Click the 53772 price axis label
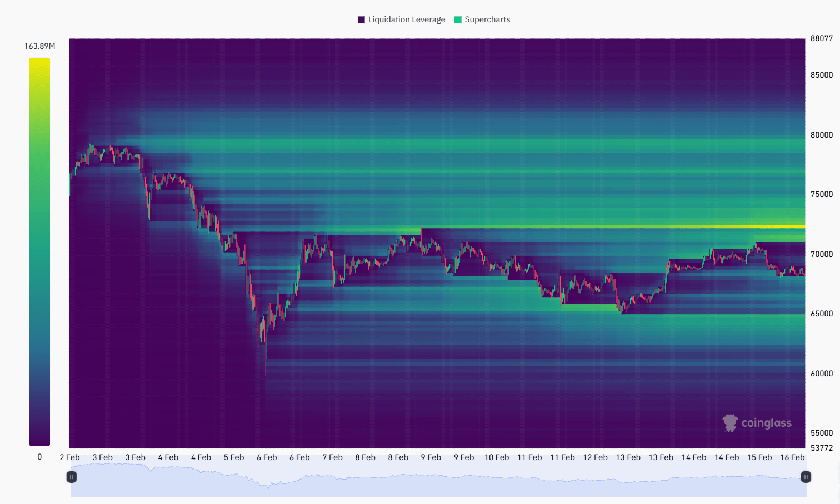 pos(821,447)
